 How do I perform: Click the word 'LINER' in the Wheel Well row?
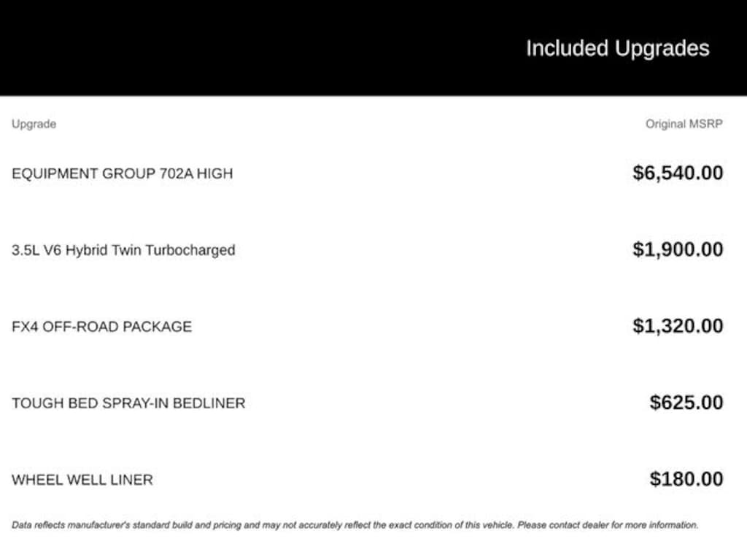click(133, 480)
